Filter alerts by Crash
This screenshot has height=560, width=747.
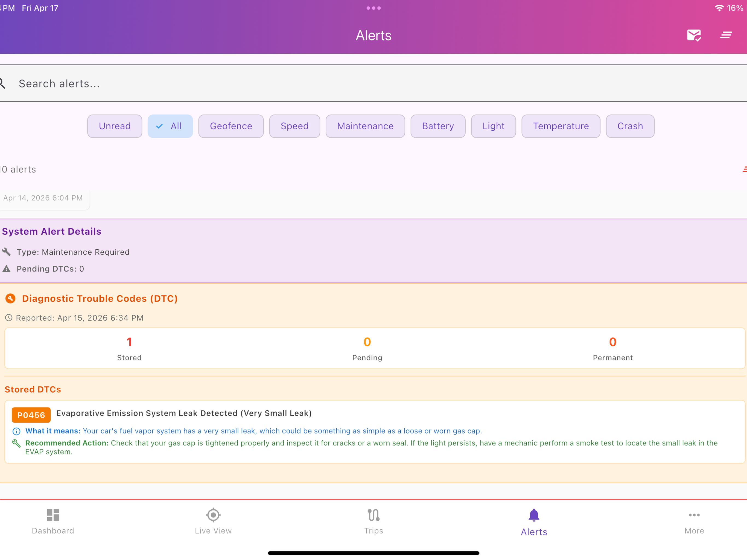[630, 126]
